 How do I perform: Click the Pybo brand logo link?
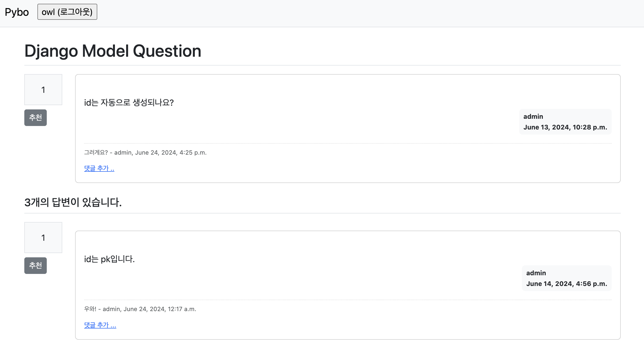pyautogui.click(x=17, y=12)
